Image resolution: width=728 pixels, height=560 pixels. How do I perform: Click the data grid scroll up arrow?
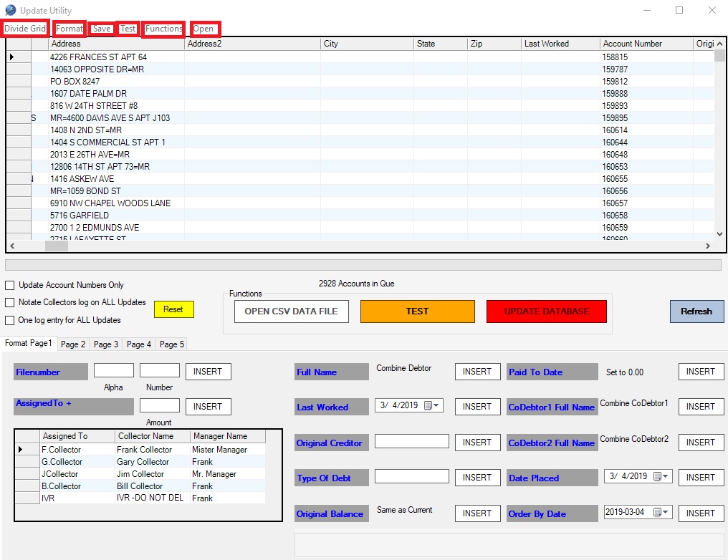coord(719,44)
